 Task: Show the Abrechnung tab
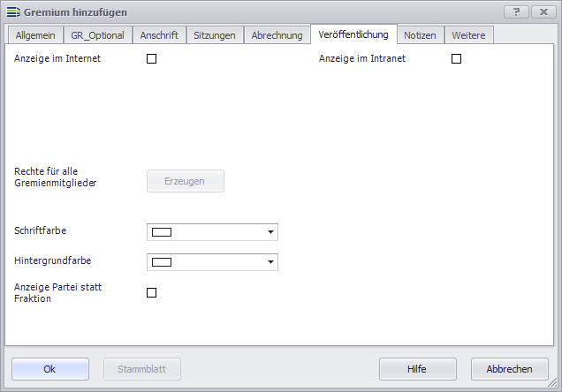277,35
